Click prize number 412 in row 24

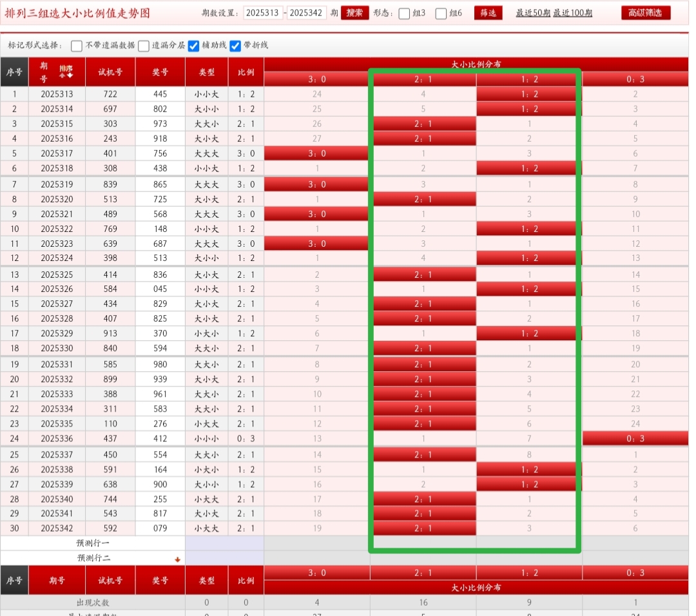pos(160,438)
